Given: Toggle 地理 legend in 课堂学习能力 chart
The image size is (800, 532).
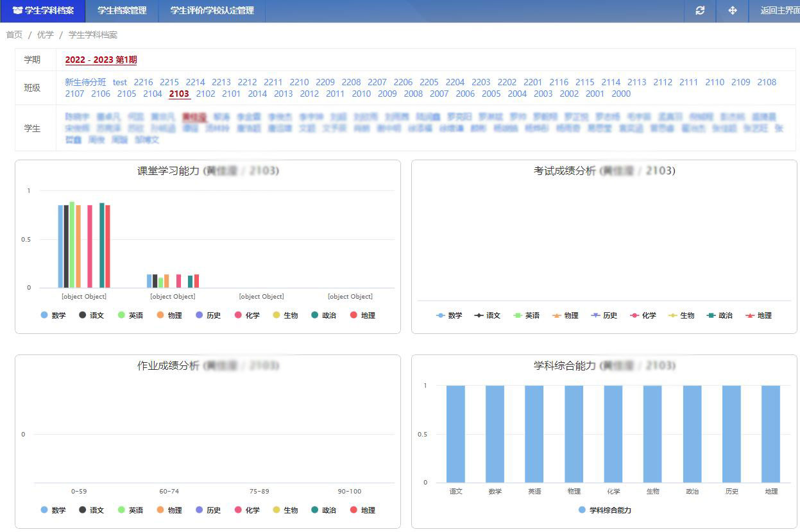Looking at the screenshot, I should coord(362,315).
